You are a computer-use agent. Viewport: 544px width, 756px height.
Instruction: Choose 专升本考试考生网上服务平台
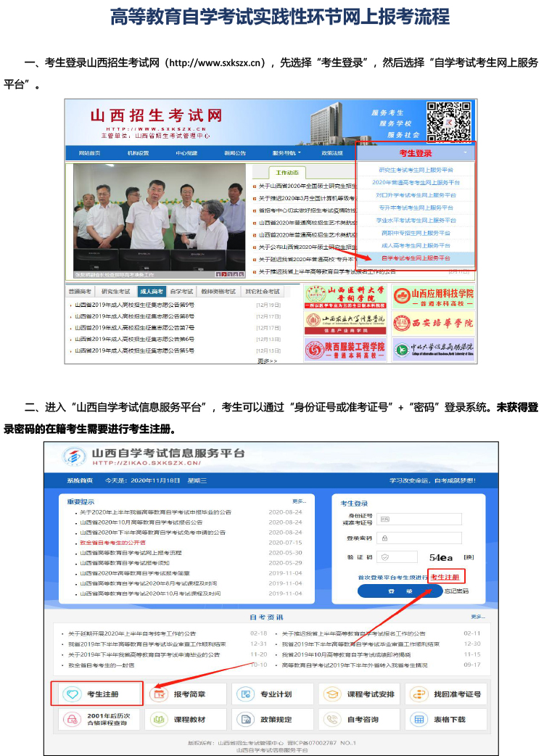(416, 208)
